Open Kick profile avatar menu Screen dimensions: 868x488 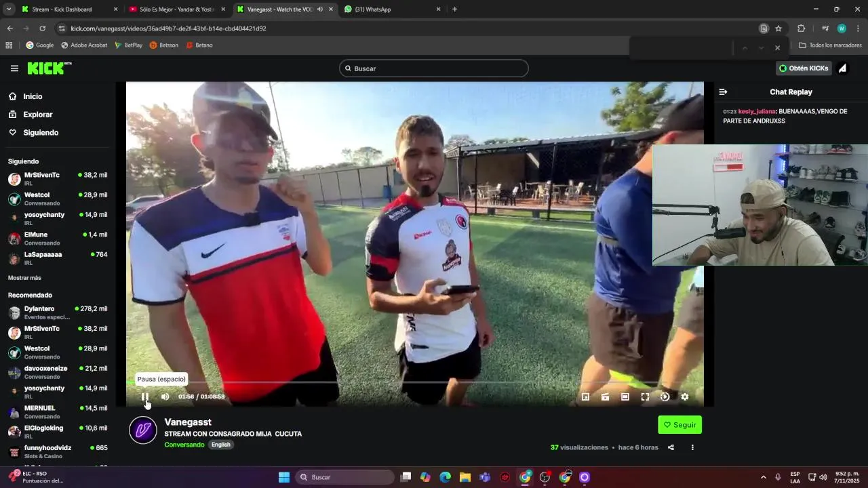[x=842, y=68]
